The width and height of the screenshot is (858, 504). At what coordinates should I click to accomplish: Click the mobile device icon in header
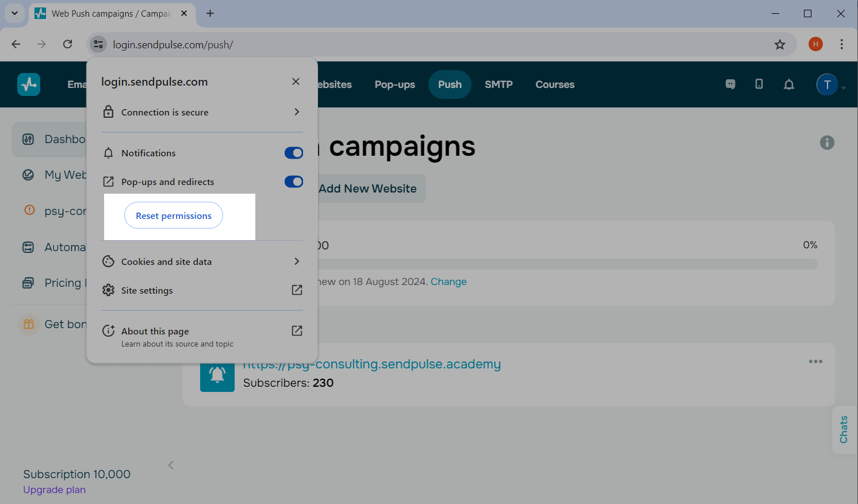coord(759,84)
